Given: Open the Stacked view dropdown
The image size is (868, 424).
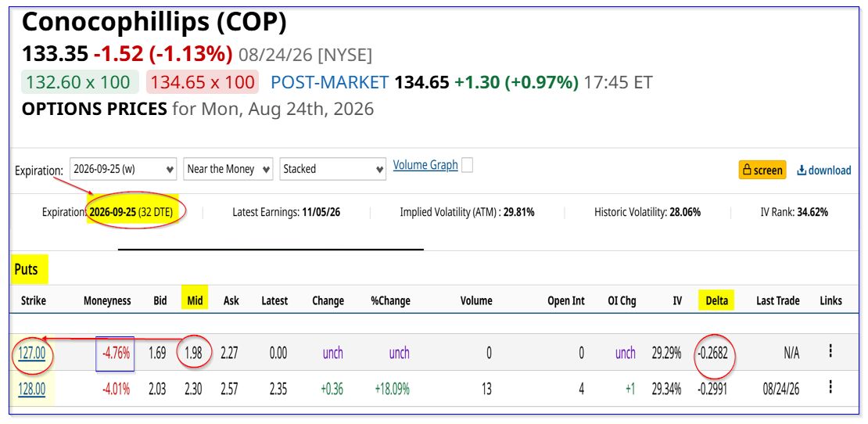Looking at the screenshot, I should [x=332, y=169].
